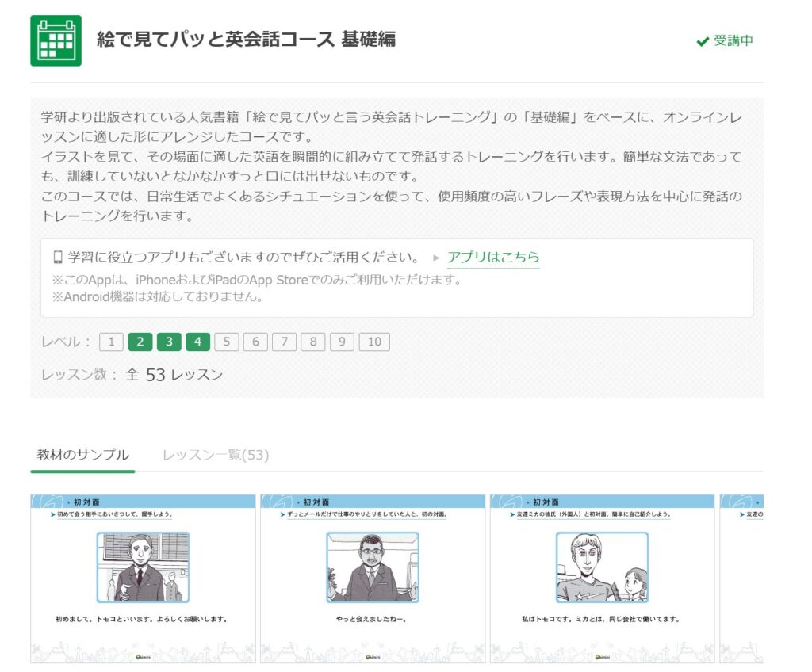812x672 pixels.
Task: Click the 受講中 checkmark icon
Action: pyautogui.click(x=702, y=41)
